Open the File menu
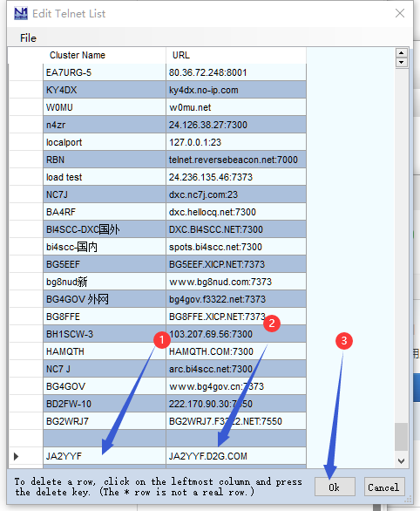Screen dimensions: 420x511 coord(28,38)
